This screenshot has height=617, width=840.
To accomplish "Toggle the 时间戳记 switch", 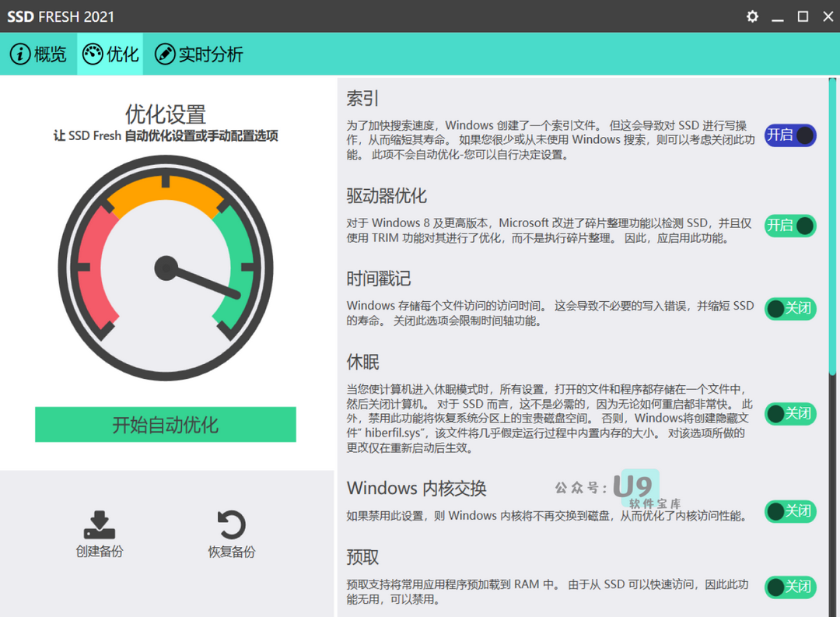I will [790, 308].
